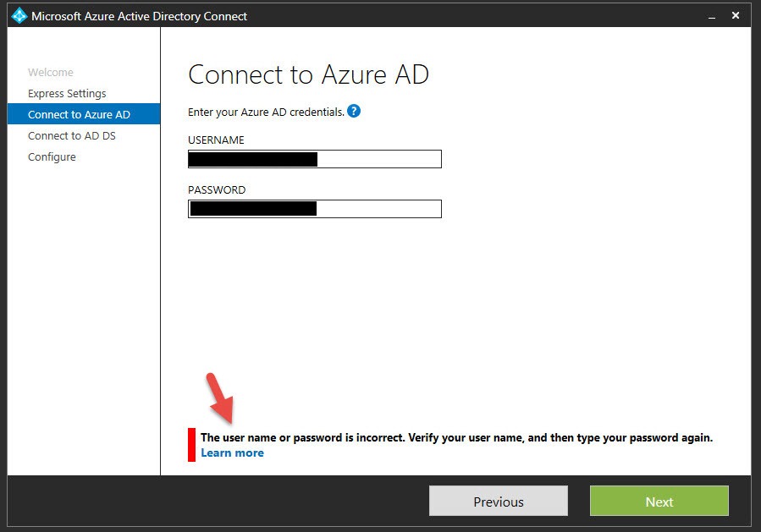Image resolution: width=761 pixels, height=532 pixels.
Task: Select Connect to Azure AD step
Action: [x=79, y=115]
